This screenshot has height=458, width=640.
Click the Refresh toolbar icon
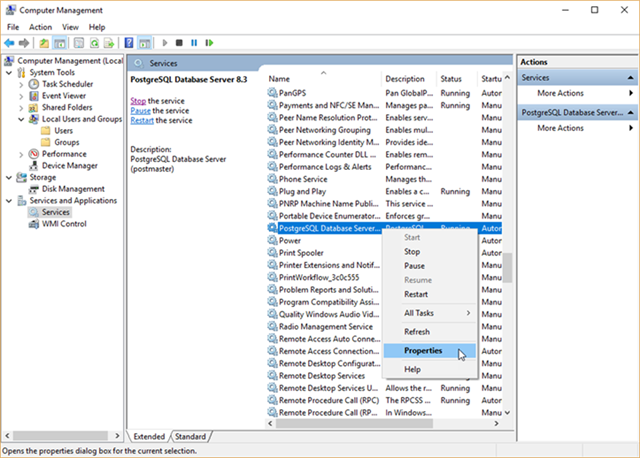pos(95,43)
